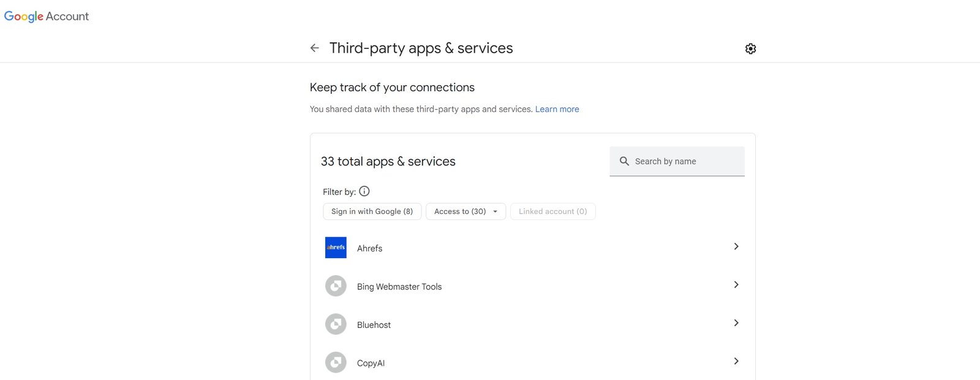The image size is (980, 380).
Task: Click the CopyAI placeholder icon
Action: coord(336,363)
